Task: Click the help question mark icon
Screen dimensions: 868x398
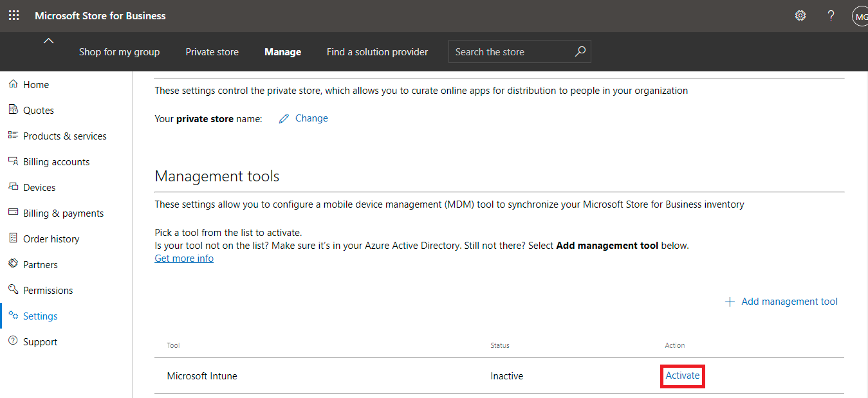Action: 831,15
